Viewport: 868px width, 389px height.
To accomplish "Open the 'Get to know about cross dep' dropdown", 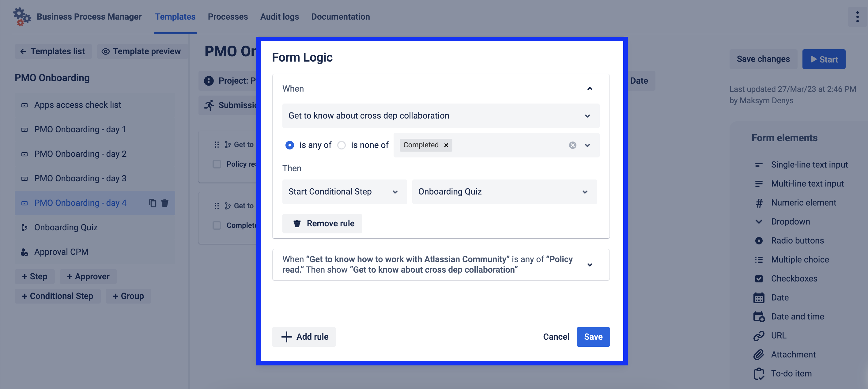I will coord(440,115).
